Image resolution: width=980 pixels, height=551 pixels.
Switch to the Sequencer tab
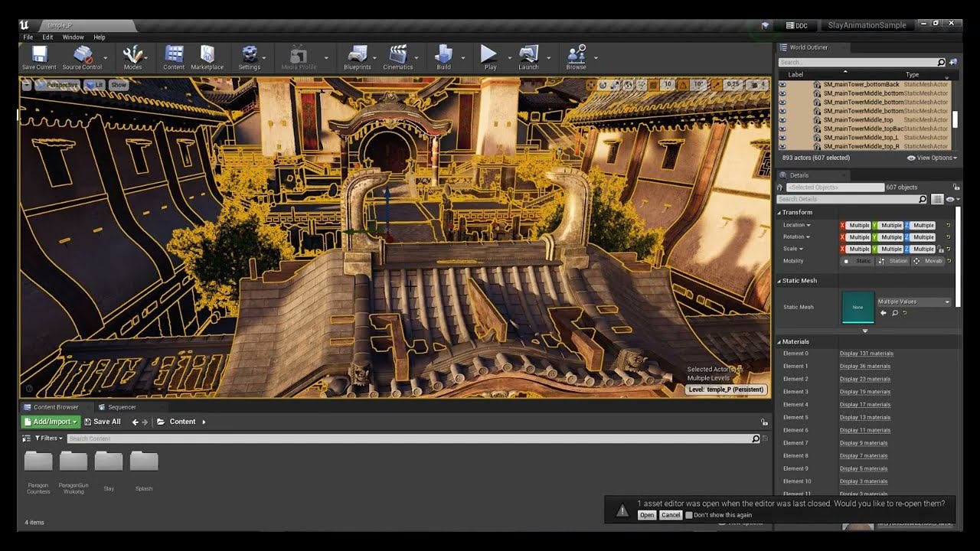click(121, 407)
